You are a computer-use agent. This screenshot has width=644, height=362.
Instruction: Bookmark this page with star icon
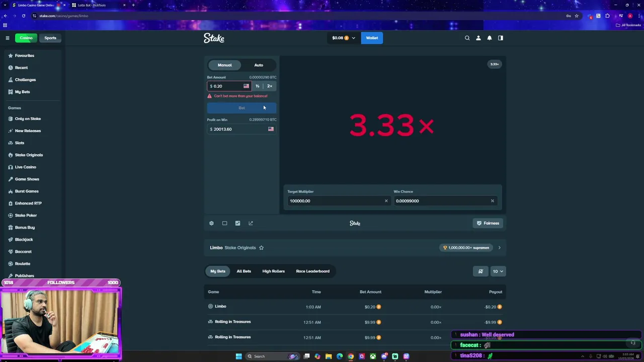pyautogui.click(x=577, y=16)
